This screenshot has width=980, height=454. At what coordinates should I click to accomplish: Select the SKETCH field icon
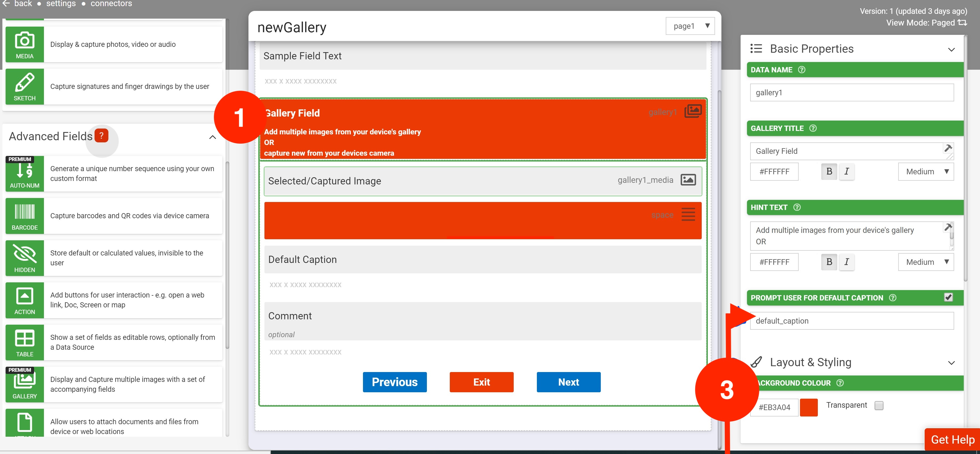coord(25,86)
